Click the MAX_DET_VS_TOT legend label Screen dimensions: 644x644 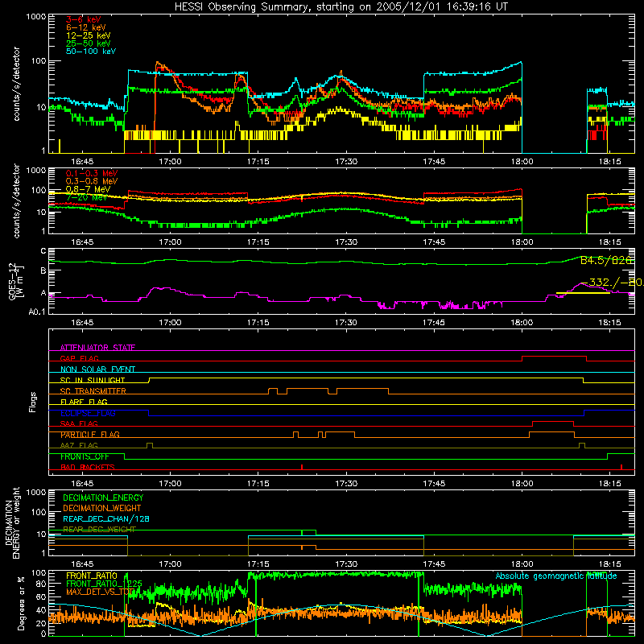click(101, 592)
